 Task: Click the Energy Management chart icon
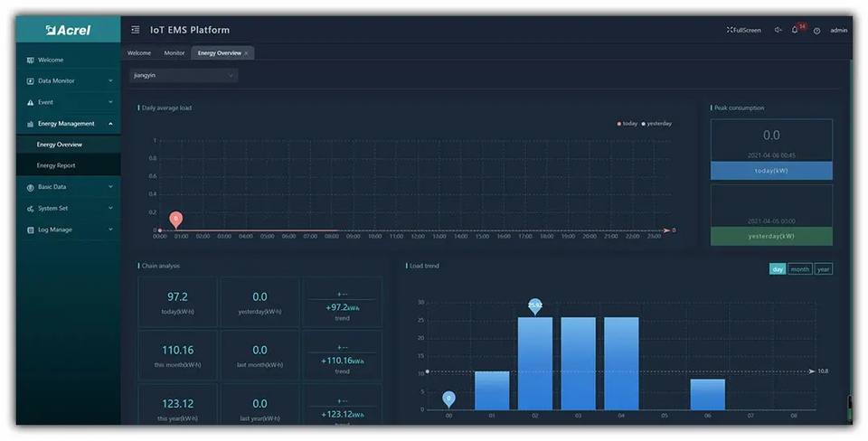[31, 124]
